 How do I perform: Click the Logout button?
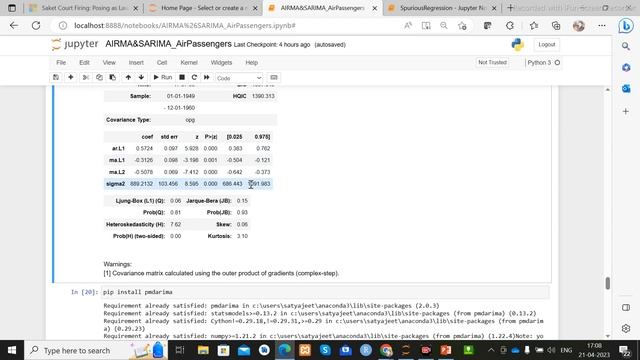(547, 44)
